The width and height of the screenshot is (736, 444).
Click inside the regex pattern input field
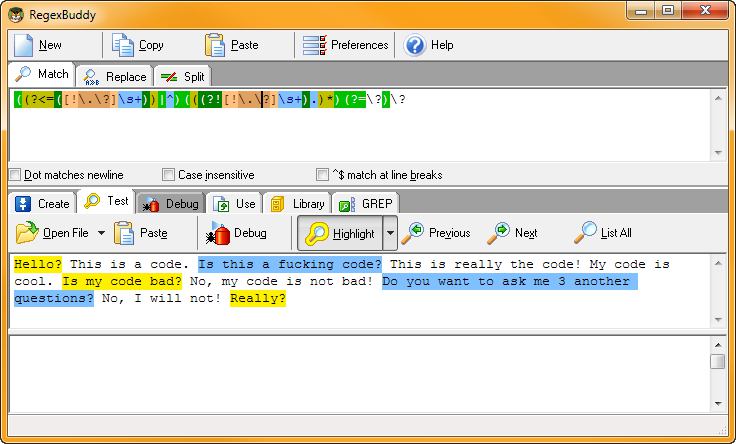pyautogui.click(x=360, y=126)
